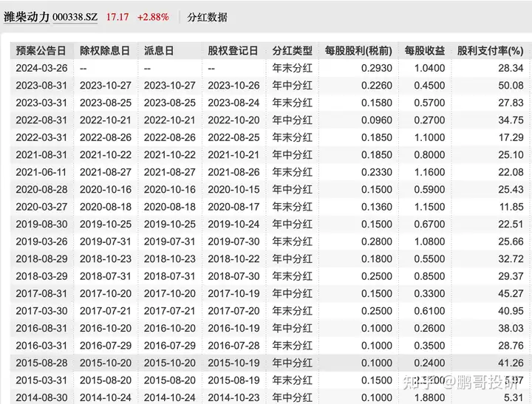Select announcement date 2018-08-29
Screen dimensions: 532x404
click(x=41, y=259)
